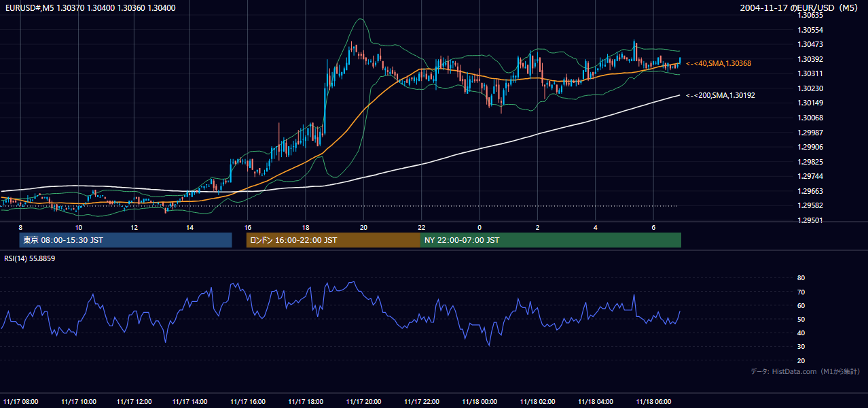This screenshot has width=868, height=408.
Task: Select the 40 SMA label 1.30368
Action: pyautogui.click(x=718, y=63)
